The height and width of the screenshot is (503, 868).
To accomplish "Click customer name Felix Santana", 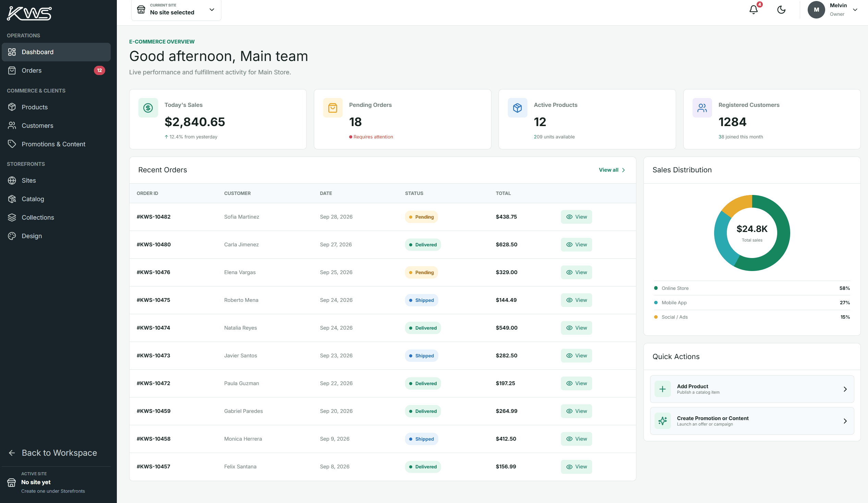I will click(x=240, y=467).
